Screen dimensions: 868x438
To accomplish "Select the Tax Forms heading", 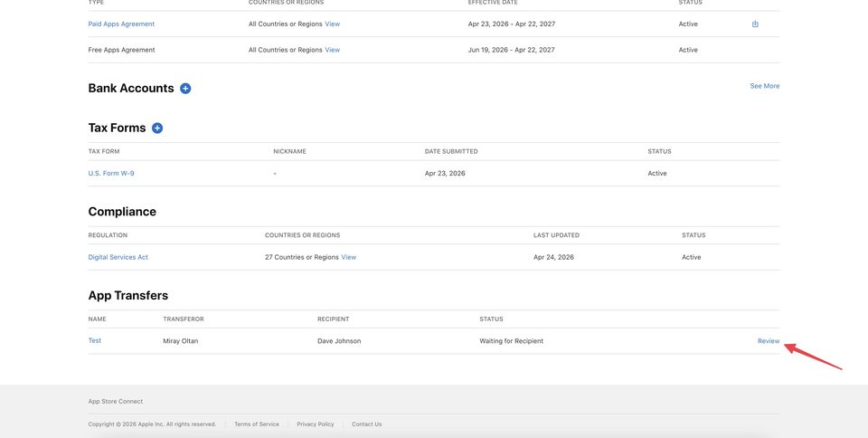I will 117,128.
